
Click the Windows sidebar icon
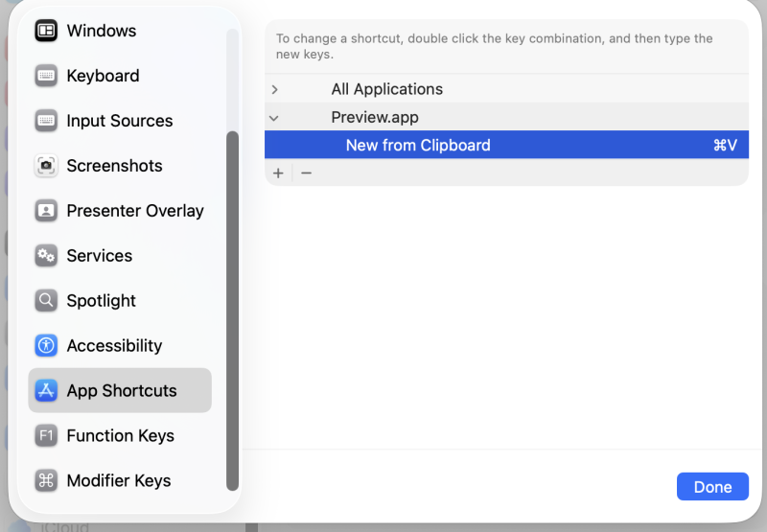coord(46,31)
